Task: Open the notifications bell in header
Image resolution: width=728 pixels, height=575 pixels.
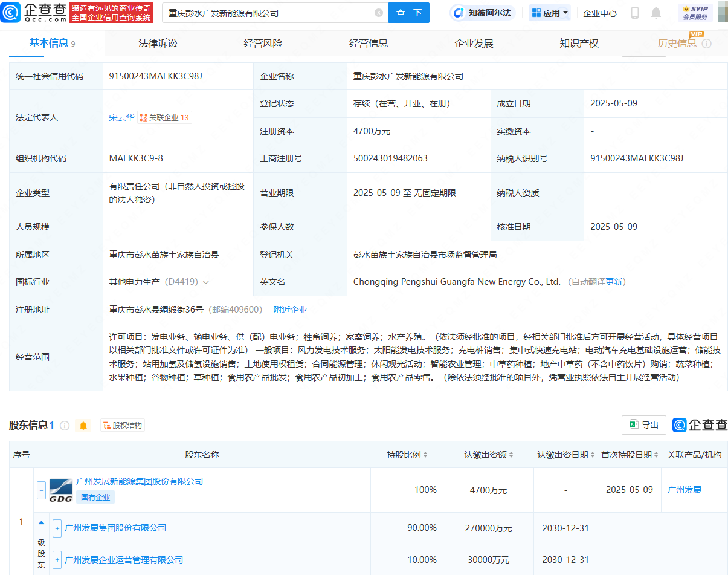Action: [x=656, y=13]
